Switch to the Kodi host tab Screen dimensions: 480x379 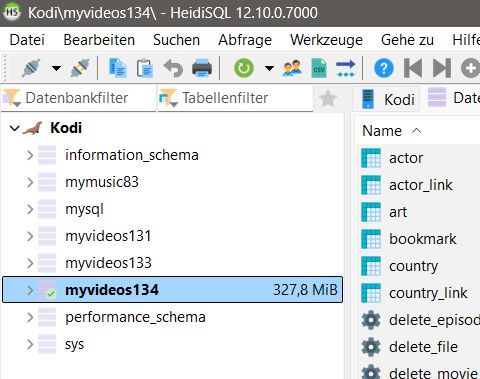tap(388, 99)
